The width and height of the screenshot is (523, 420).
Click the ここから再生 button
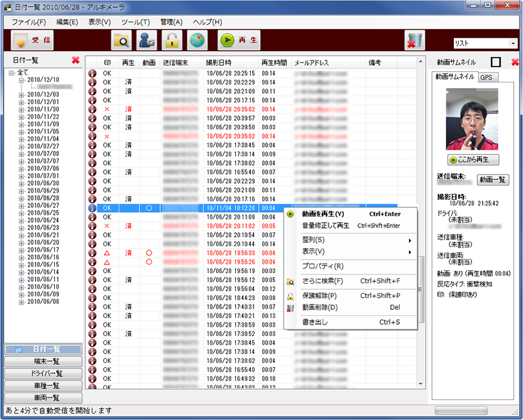(473, 160)
